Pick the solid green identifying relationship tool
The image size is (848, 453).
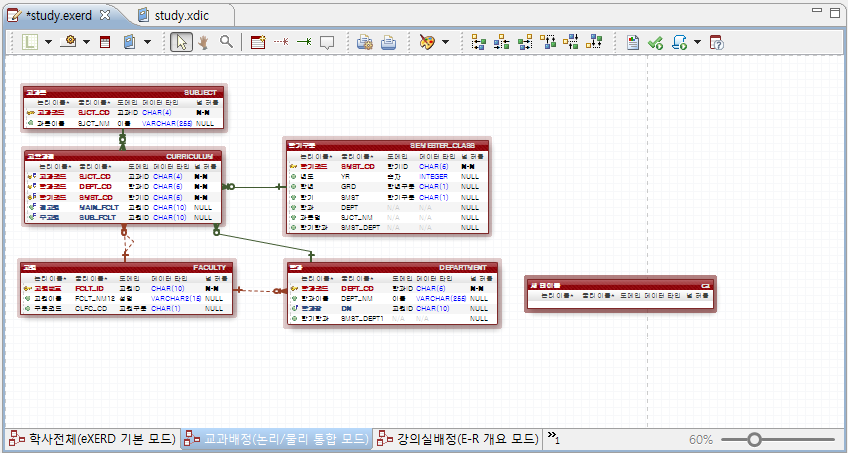304,42
